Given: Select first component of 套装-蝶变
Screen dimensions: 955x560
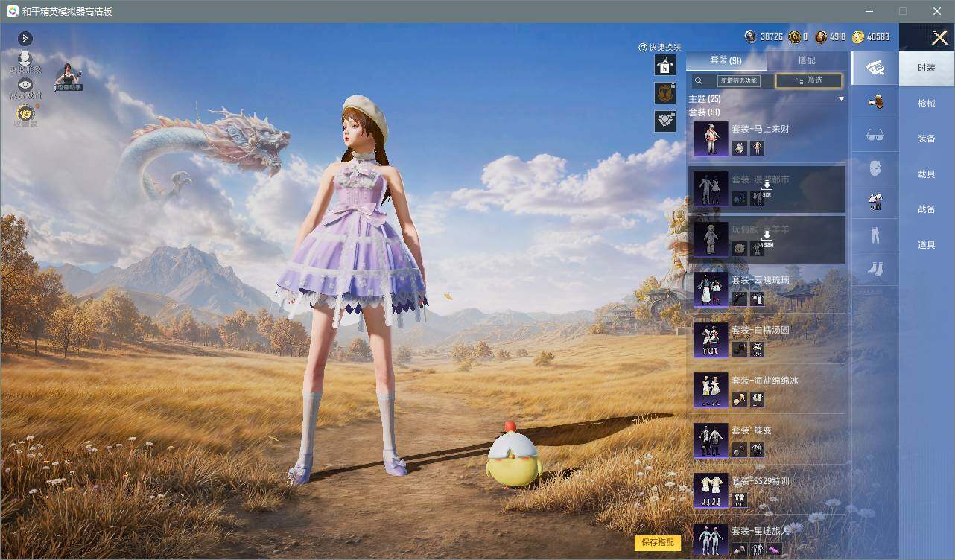Looking at the screenshot, I should pyautogui.click(x=739, y=450).
